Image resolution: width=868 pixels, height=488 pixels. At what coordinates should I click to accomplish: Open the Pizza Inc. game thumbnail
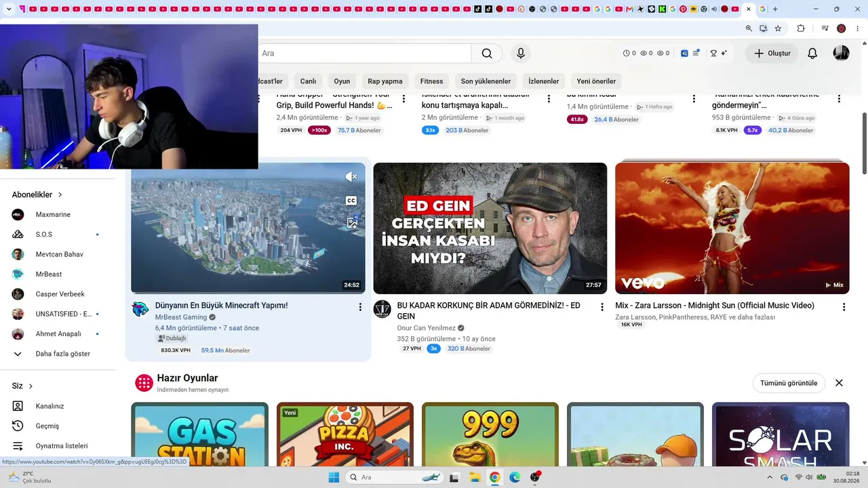pos(345,434)
